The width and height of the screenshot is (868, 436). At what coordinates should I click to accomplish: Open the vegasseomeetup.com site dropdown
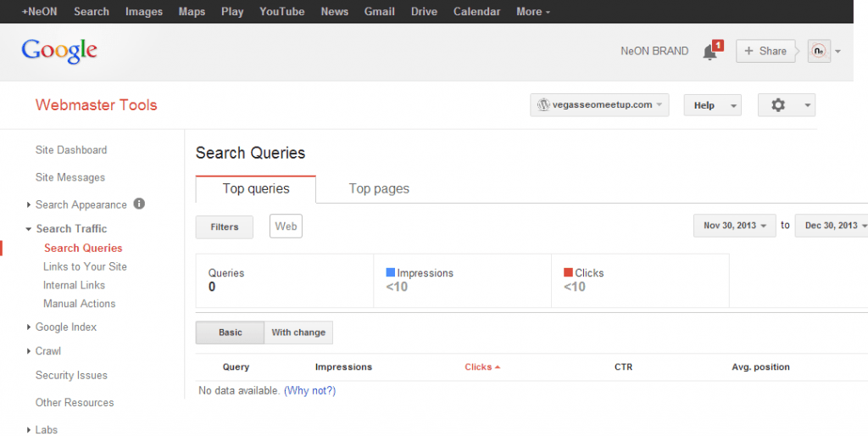point(599,104)
